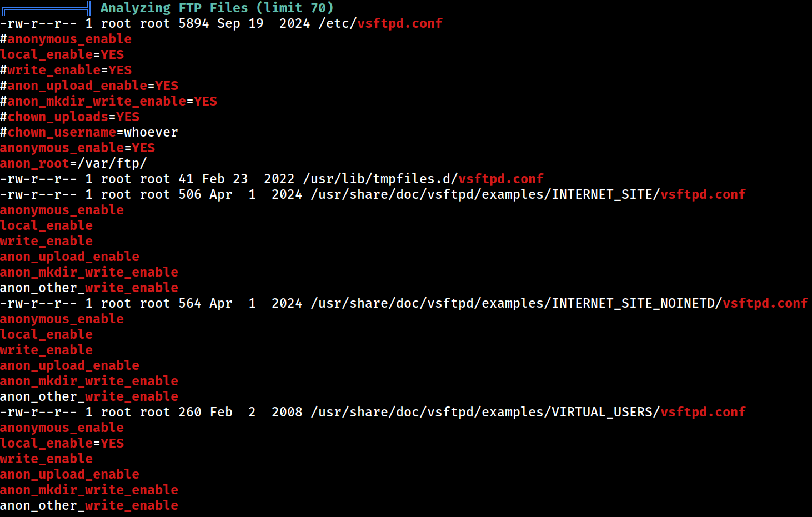
Task: Click the 'anon_root=/var/ftp/' line
Action: [x=74, y=163]
